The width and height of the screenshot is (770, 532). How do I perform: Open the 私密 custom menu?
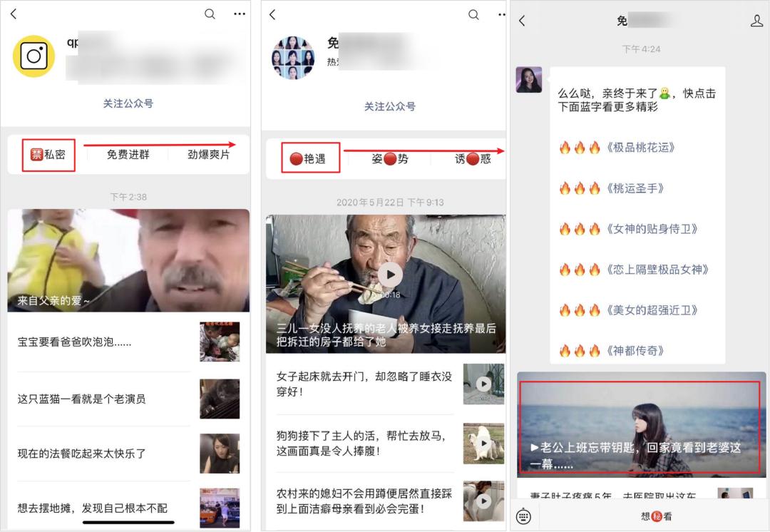47,155
